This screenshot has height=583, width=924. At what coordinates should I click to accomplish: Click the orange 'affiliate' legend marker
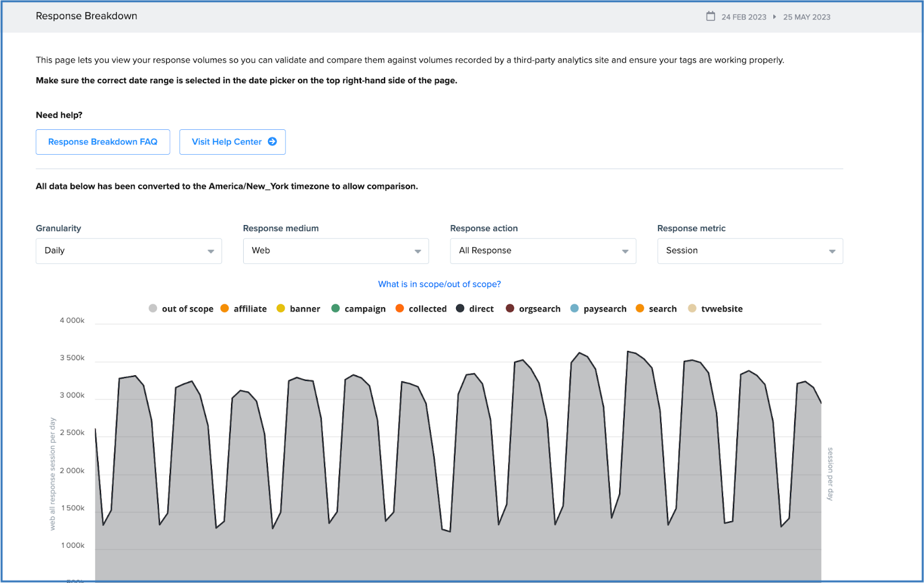click(x=224, y=308)
